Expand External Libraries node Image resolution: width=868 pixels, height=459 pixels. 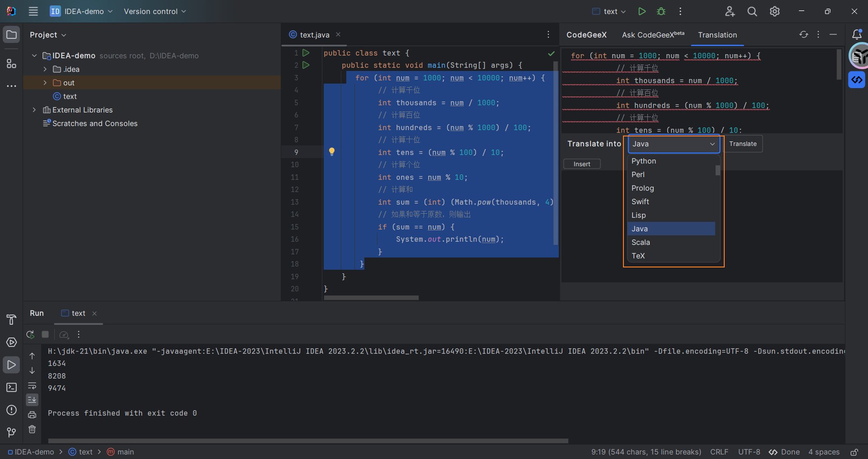(34, 110)
